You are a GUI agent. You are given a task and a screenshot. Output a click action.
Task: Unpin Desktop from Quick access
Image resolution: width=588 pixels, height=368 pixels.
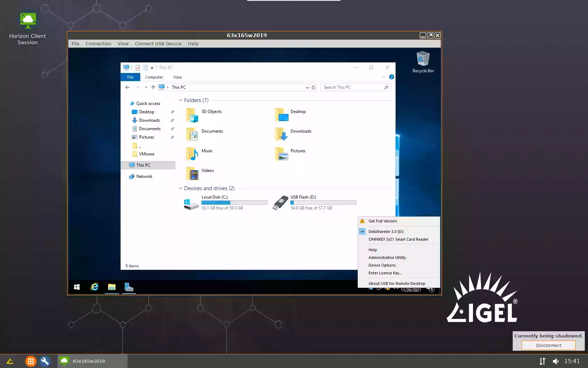[x=172, y=112]
